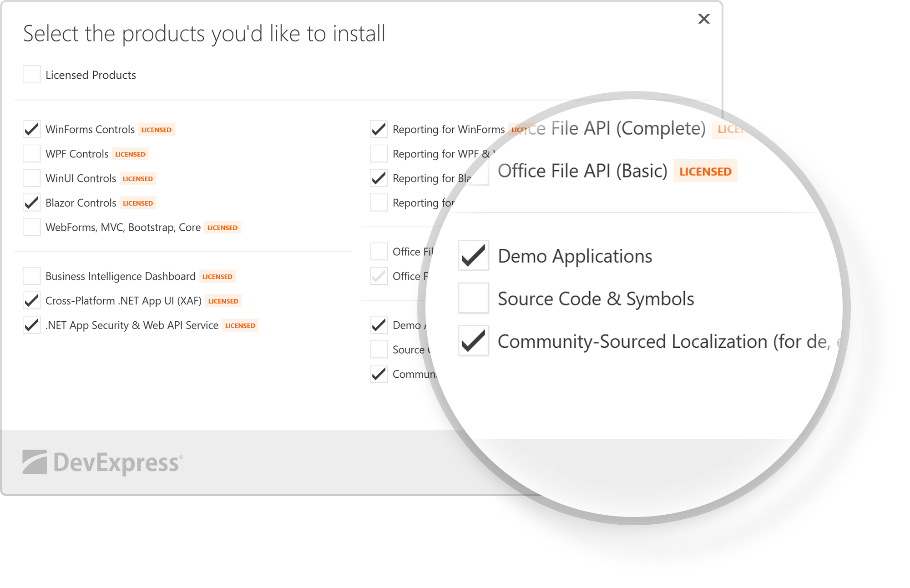Uncheck the Demo Applications option

pyautogui.click(x=473, y=255)
